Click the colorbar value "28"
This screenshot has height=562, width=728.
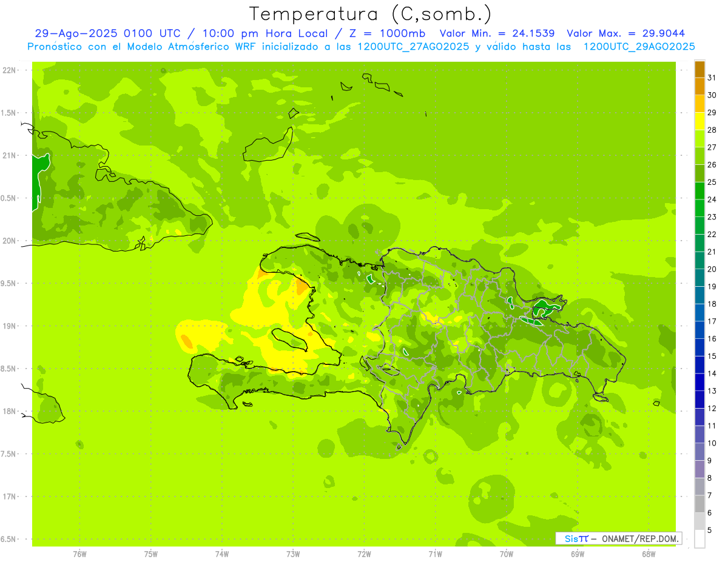click(x=712, y=130)
